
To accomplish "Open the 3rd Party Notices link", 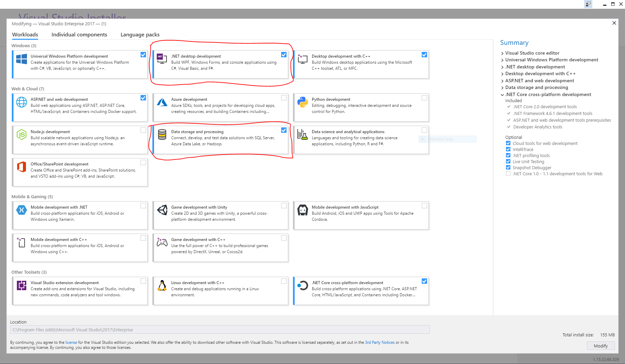I will (x=380, y=342).
